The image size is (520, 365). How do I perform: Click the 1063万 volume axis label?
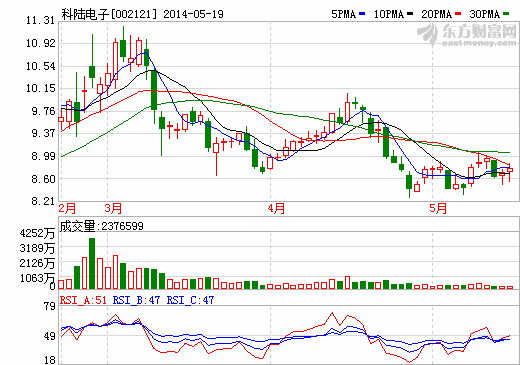pyautogui.click(x=37, y=278)
